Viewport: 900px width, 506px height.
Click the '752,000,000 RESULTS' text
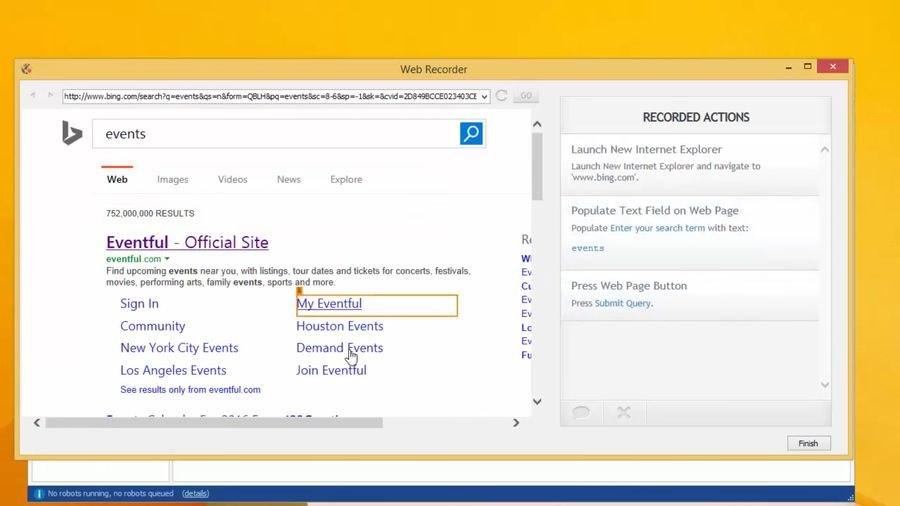[150, 213]
